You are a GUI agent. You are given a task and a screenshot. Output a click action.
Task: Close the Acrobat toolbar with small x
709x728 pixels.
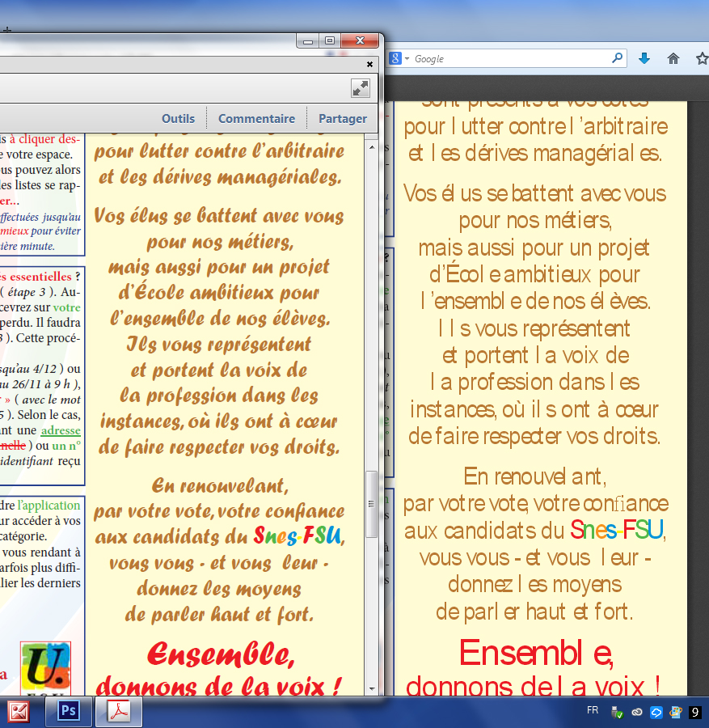(369, 64)
